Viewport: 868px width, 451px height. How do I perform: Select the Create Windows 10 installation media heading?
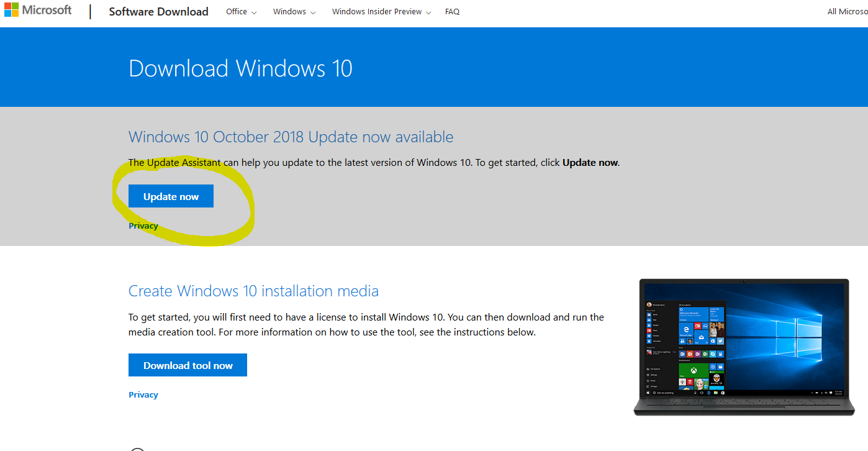pos(253,291)
